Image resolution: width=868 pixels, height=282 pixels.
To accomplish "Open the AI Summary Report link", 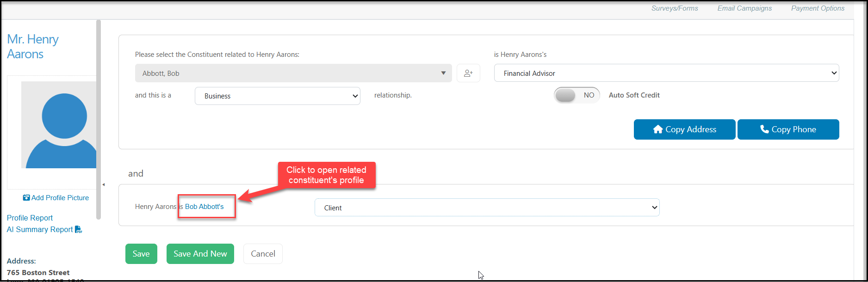I will tap(40, 229).
